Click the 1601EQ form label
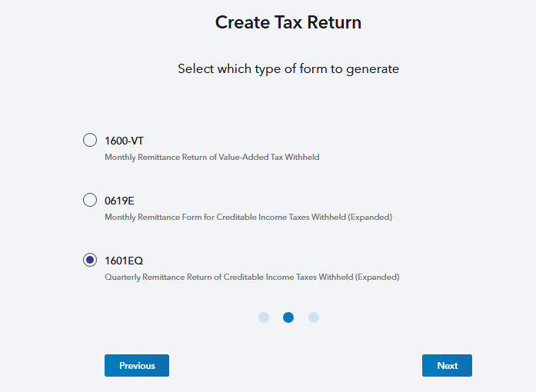This screenshot has width=536, height=392. click(x=124, y=261)
